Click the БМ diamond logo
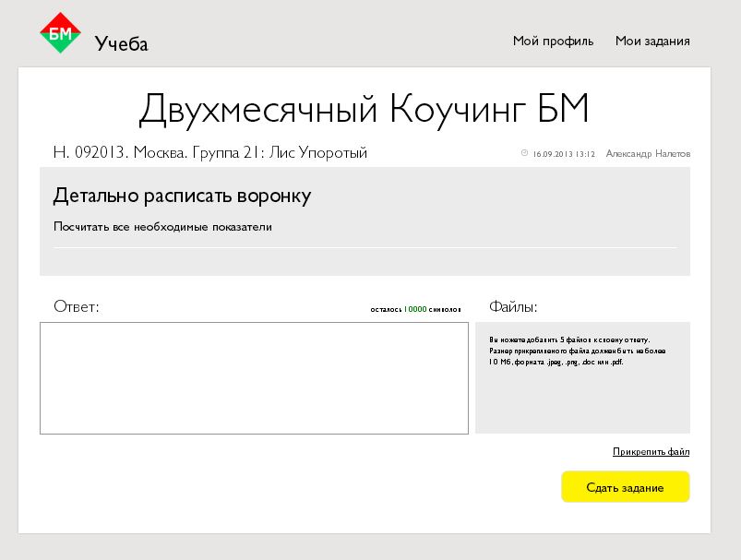Viewport: 741px width, 560px height. 60,32
